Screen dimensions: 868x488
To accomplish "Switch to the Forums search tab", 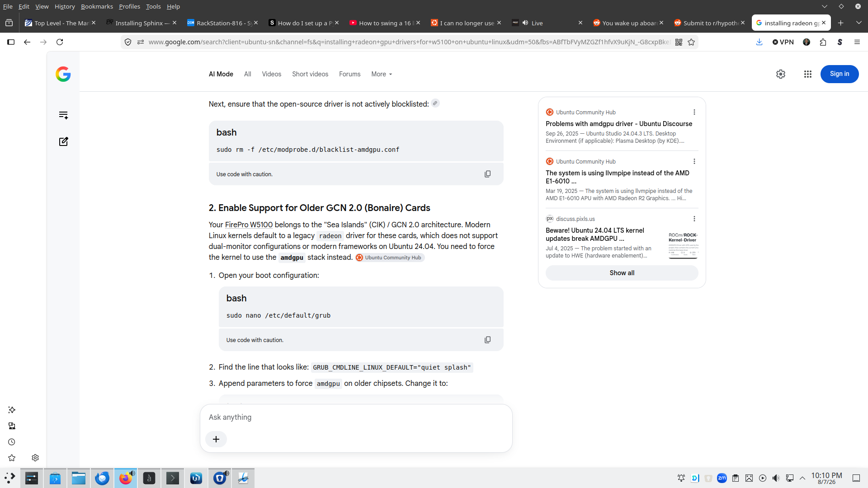I will click(349, 74).
